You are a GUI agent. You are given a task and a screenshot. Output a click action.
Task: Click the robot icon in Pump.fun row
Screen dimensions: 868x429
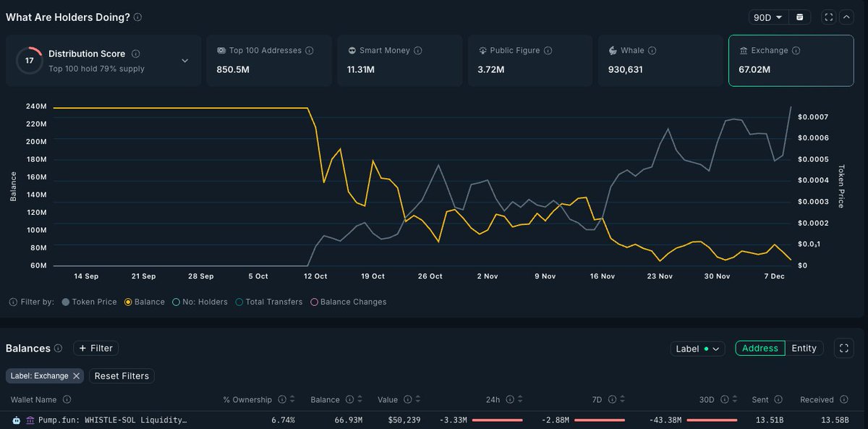pyautogui.click(x=17, y=420)
